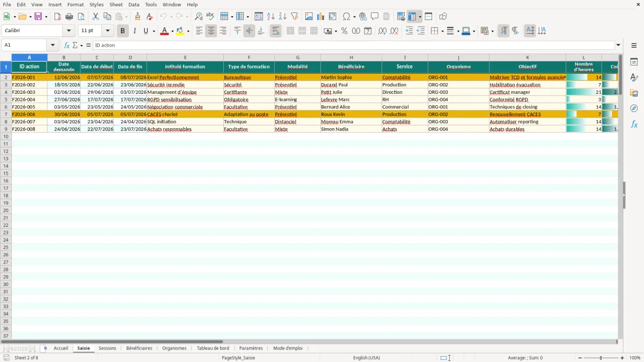The height and width of the screenshot is (362, 644).
Task: Open the Special Character dropdown arrow
Action: [x=354, y=17]
